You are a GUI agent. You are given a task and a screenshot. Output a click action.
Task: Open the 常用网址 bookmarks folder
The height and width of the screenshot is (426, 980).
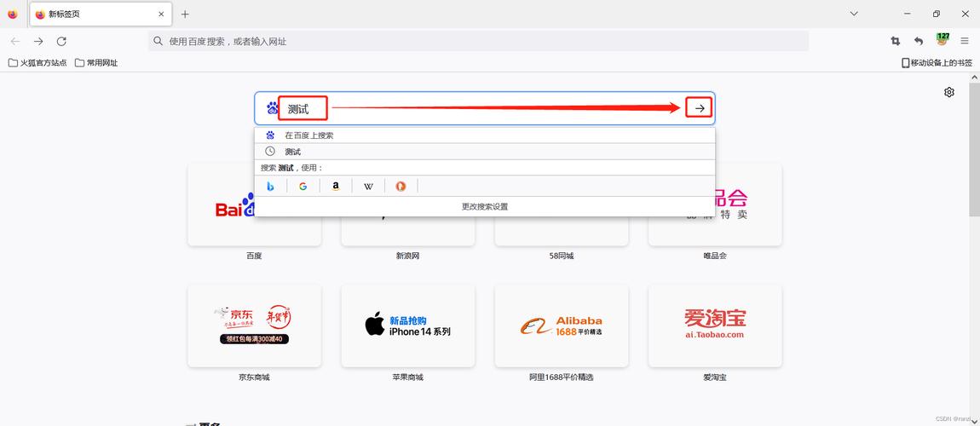pos(96,63)
